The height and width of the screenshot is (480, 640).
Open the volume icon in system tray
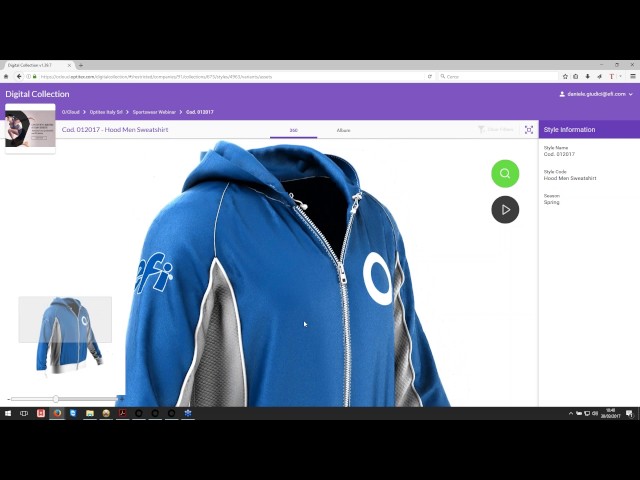pyautogui.click(x=595, y=413)
